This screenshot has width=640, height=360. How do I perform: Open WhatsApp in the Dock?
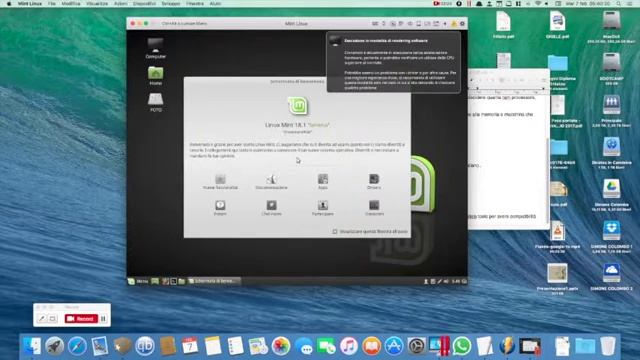(x=462, y=346)
